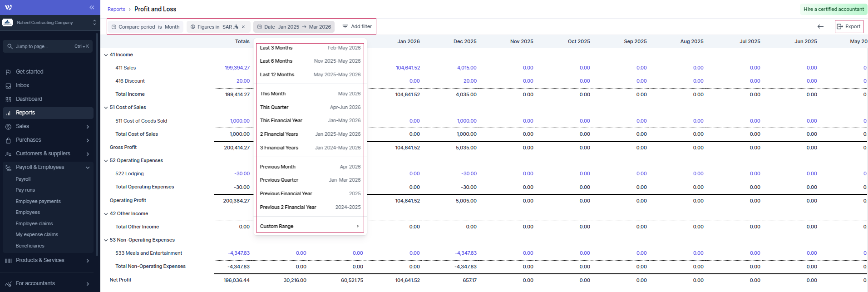Choose This Financial Year option

[x=310, y=120]
